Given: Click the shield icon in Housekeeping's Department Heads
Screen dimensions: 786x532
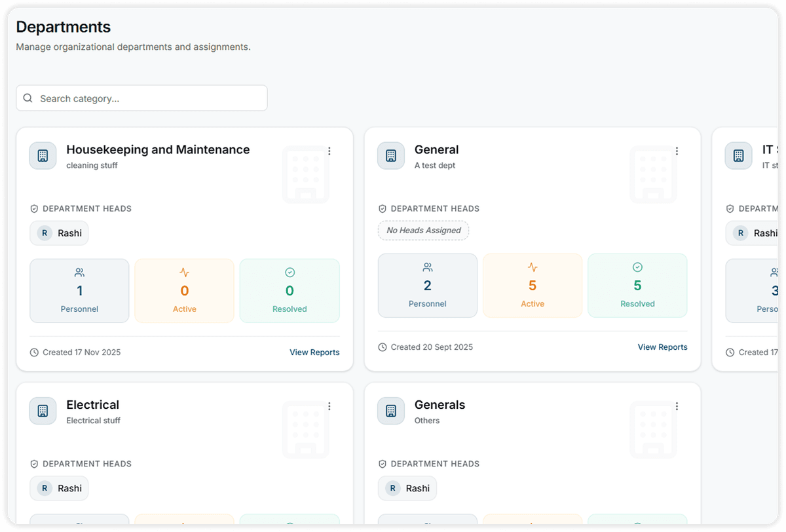Looking at the screenshot, I should (x=34, y=209).
